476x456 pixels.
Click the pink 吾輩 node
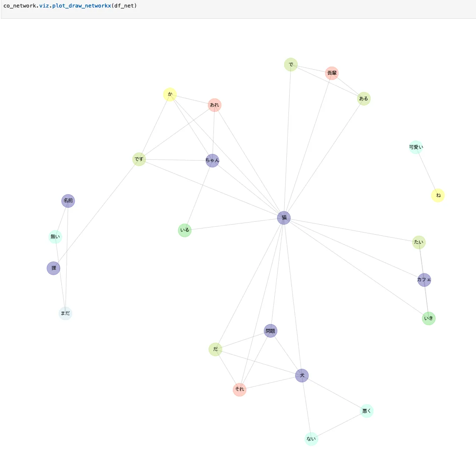[332, 73]
